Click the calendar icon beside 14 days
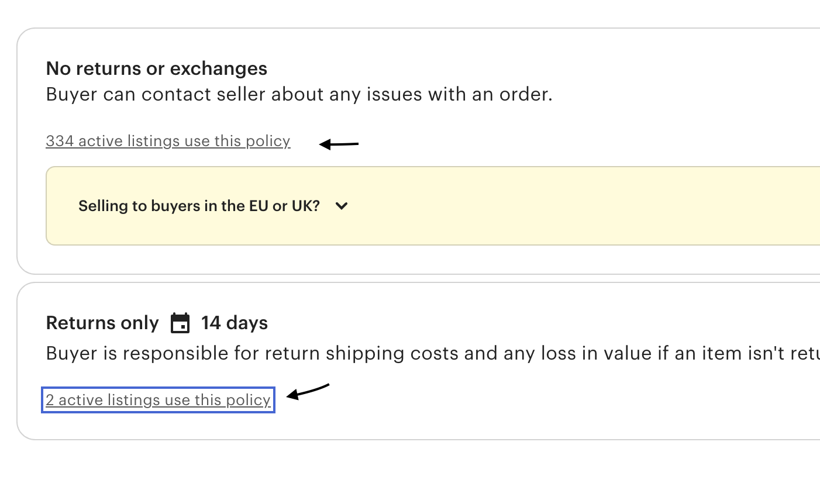Viewport: 820px width, 504px height. click(x=180, y=323)
